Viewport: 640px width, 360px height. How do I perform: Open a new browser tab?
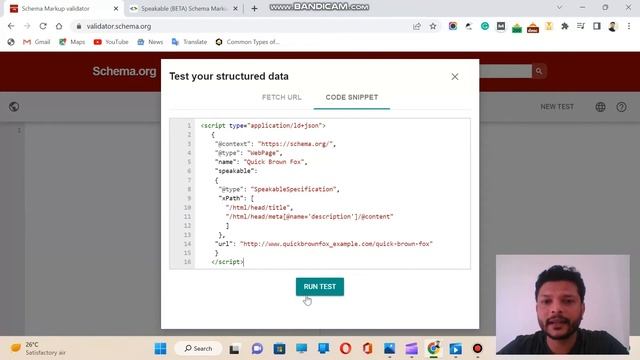tap(254, 8)
